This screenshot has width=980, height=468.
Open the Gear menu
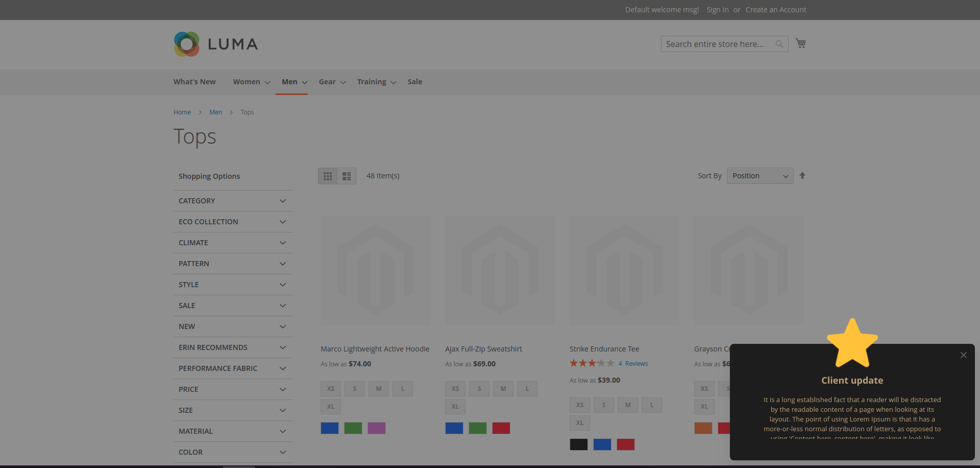[x=332, y=82]
